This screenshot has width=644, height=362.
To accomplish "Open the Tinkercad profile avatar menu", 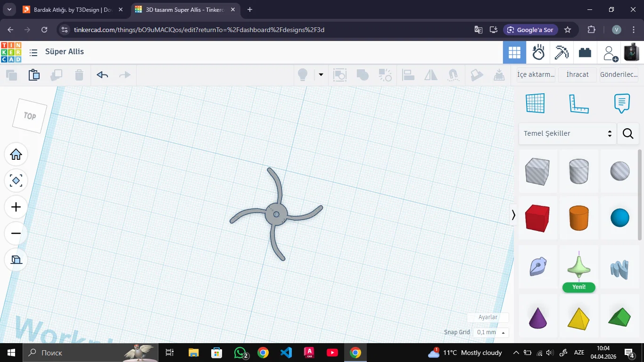I will (x=632, y=52).
